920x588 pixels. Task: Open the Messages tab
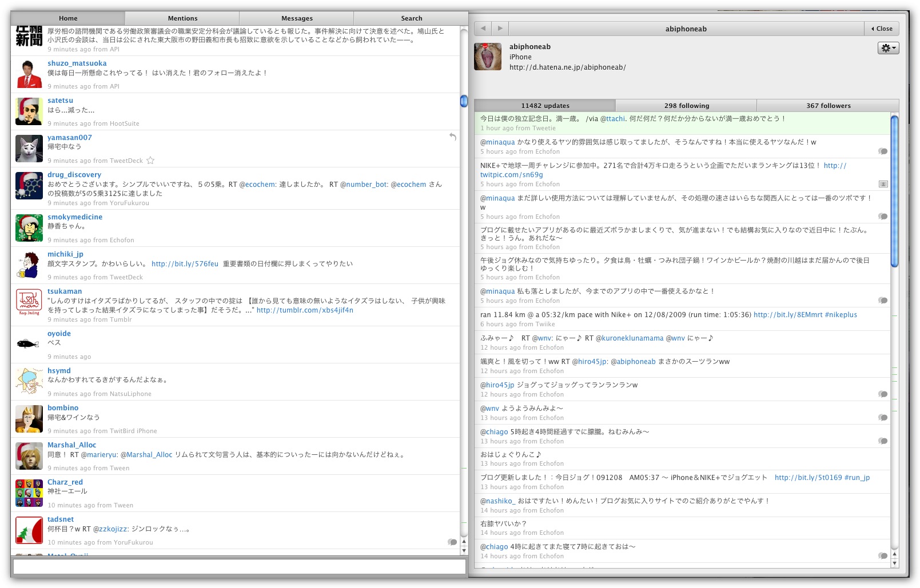coord(297,18)
